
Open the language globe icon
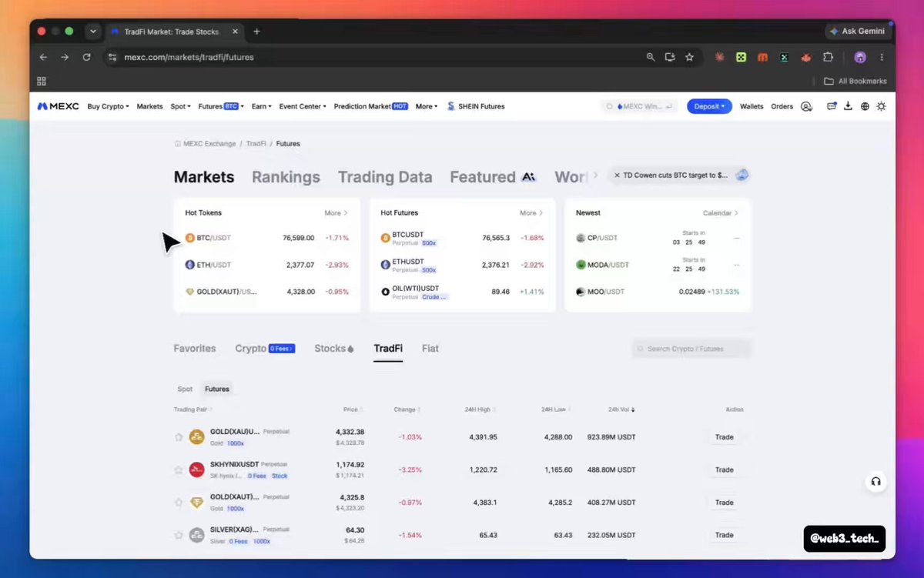coord(865,106)
